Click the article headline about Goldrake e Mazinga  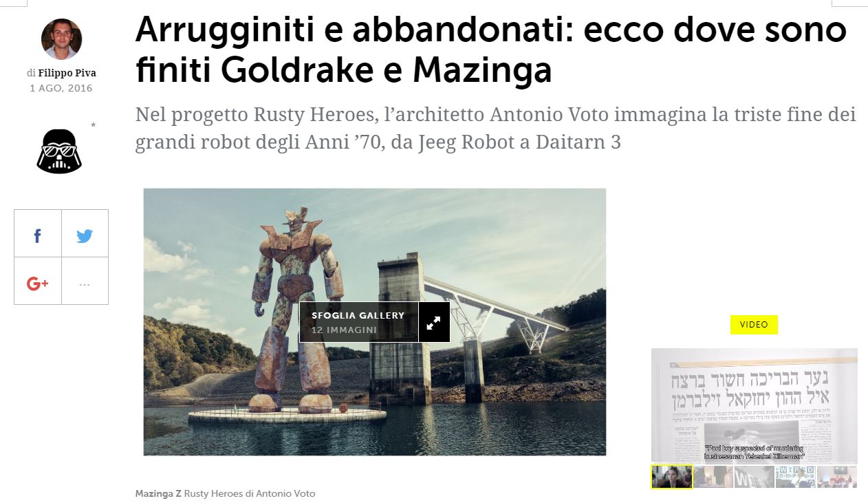tap(490, 50)
